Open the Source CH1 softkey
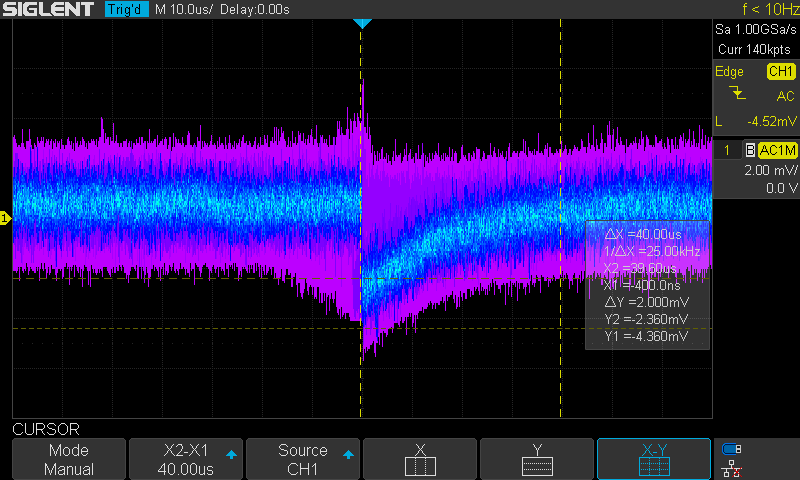Image resolution: width=800 pixels, height=480 pixels. click(x=303, y=459)
